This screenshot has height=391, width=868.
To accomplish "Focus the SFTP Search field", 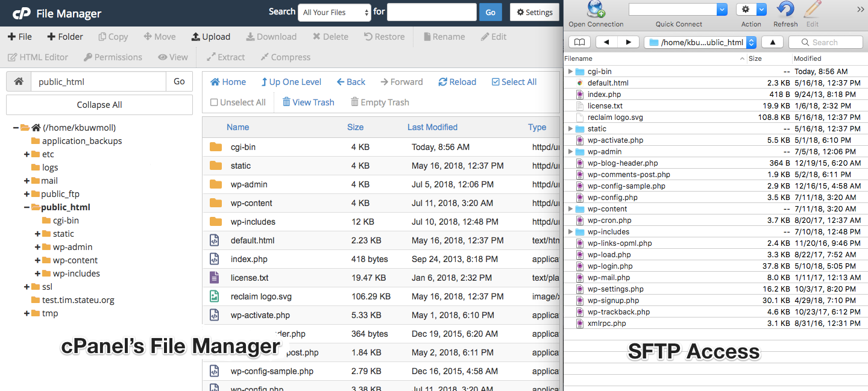I will [826, 42].
